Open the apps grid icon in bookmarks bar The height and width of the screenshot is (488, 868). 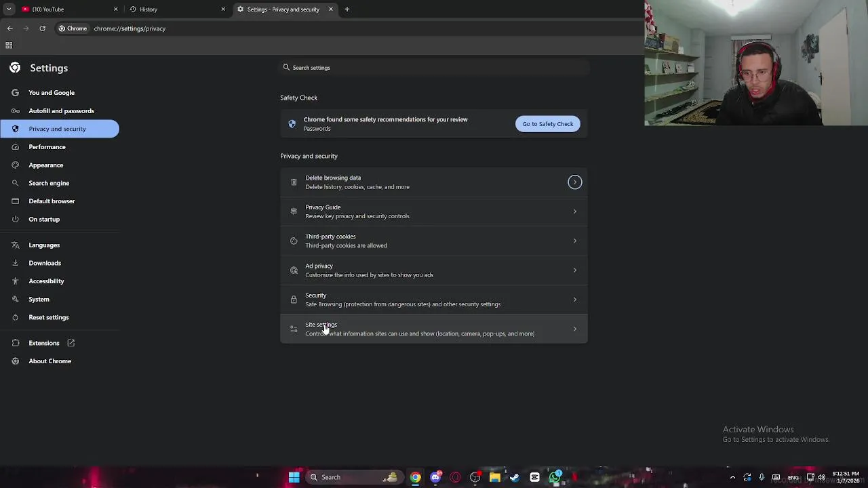(9, 45)
